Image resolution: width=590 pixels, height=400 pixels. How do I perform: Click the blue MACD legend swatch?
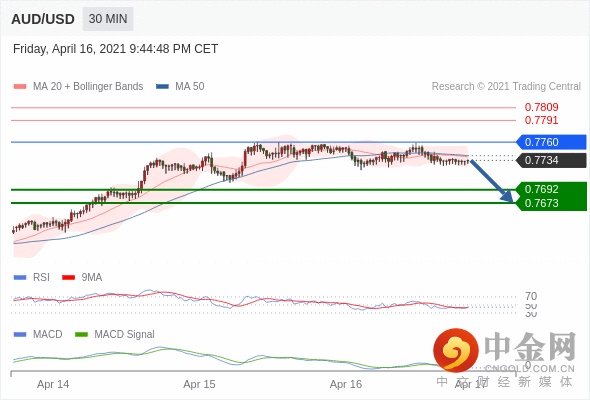[x=20, y=334]
